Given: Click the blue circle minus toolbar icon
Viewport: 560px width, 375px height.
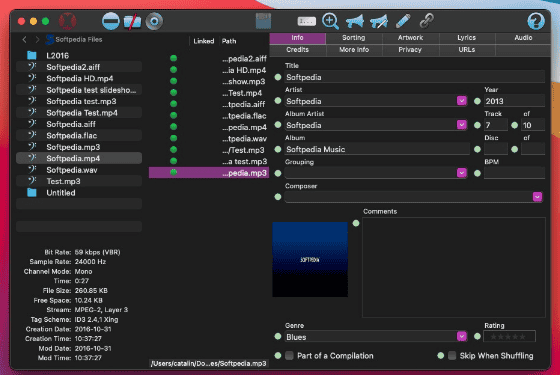Looking at the screenshot, I should point(111,21).
